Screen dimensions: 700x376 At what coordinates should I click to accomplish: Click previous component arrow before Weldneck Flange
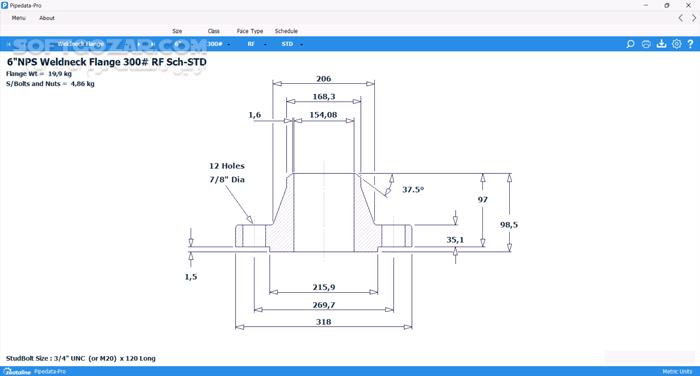point(8,44)
